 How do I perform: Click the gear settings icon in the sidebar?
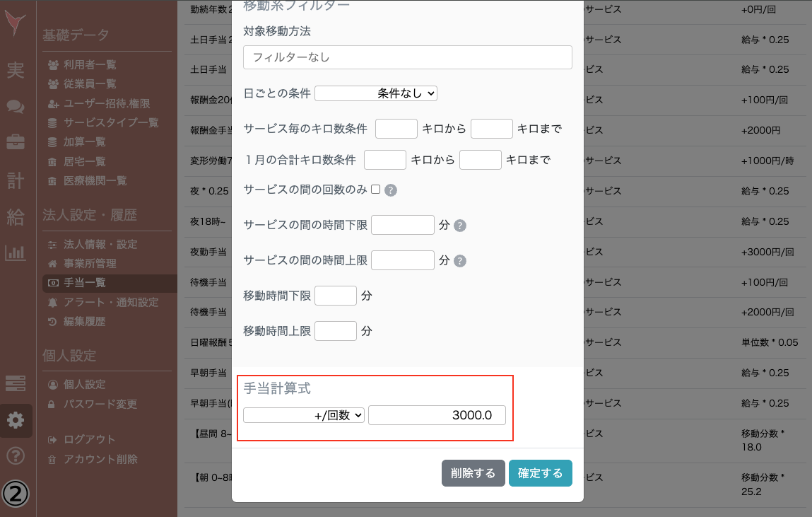[16, 419]
